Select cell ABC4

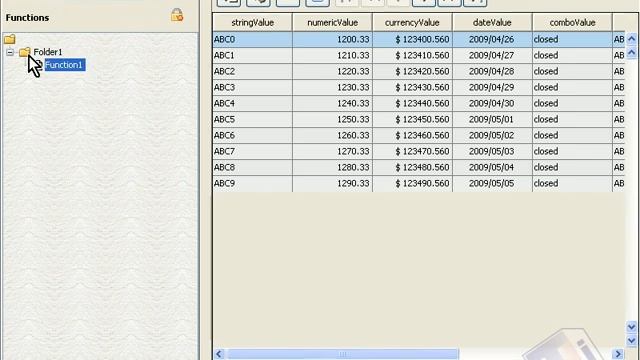[x=252, y=103]
